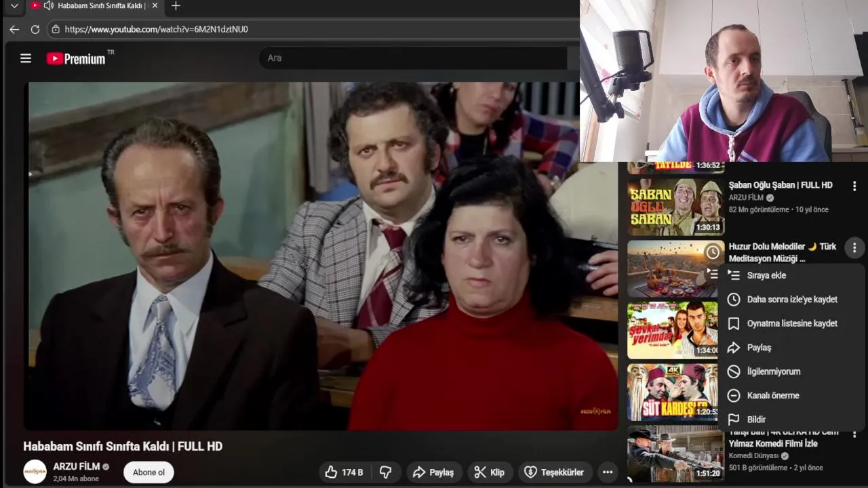868x488 pixels.
Task: Choose Oynatma listesine kaydet menu item
Action: pos(792,323)
